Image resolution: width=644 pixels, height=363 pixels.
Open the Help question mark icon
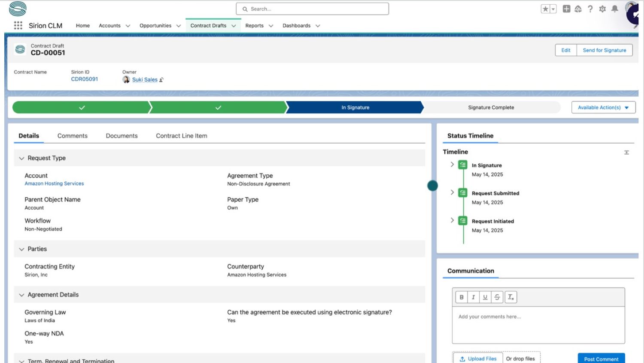pos(590,9)
